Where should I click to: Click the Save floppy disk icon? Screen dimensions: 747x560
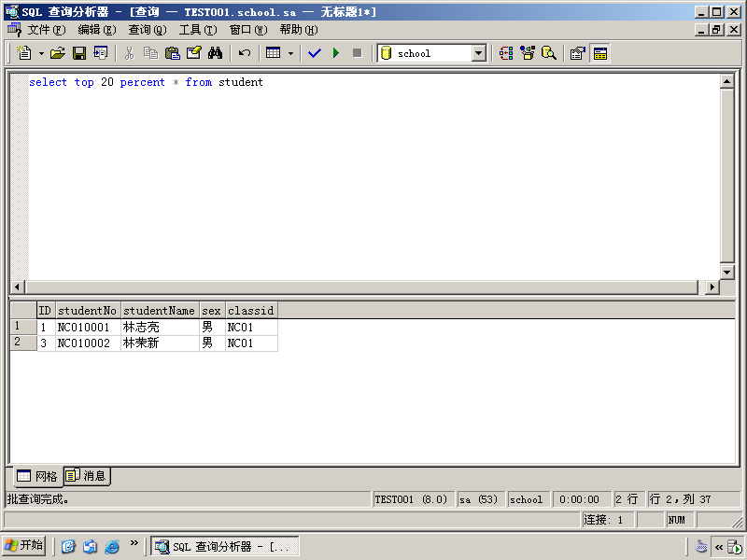pyautogui.click(x=79, y=53)
